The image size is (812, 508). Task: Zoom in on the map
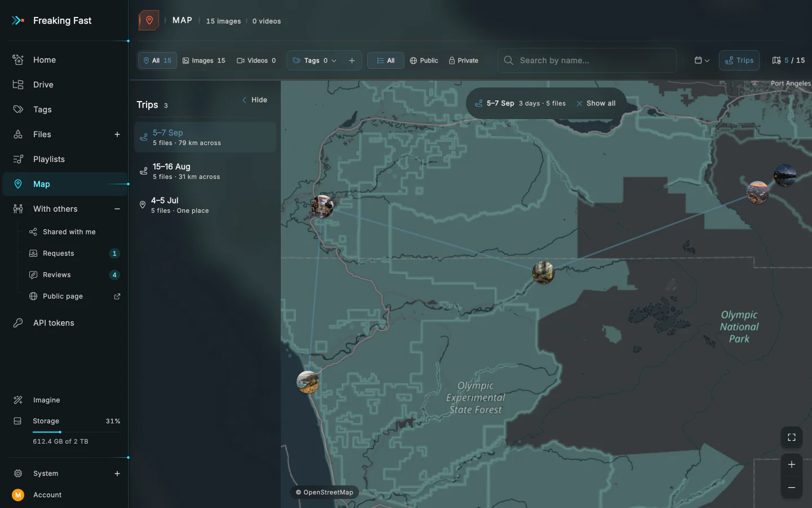click(x=792, y=464)
